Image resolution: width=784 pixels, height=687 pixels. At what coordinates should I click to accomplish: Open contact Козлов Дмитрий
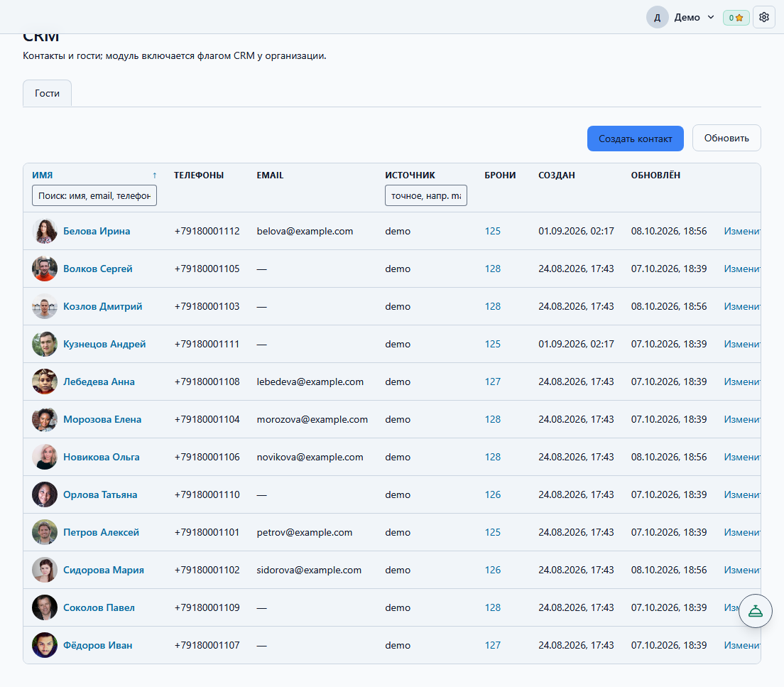[102, 306]
